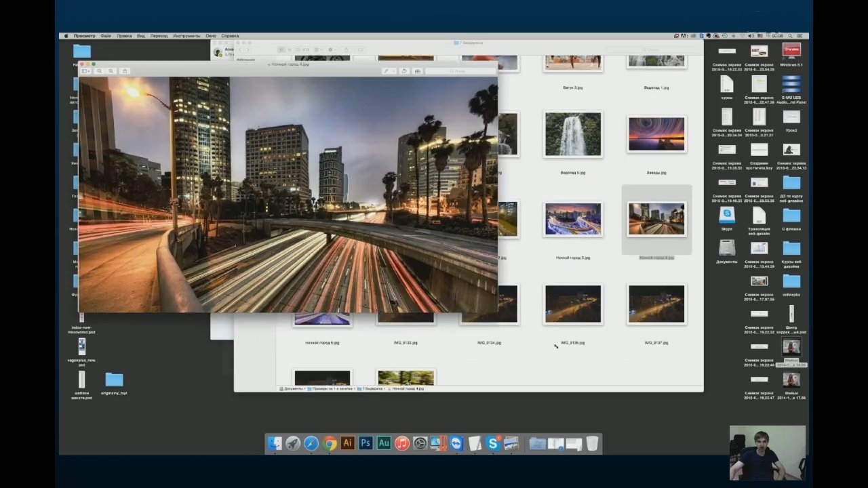Select the Skype desktop icon
This screenshot has width=868, height=488.
pyautogui.click(x=727, y=215)
